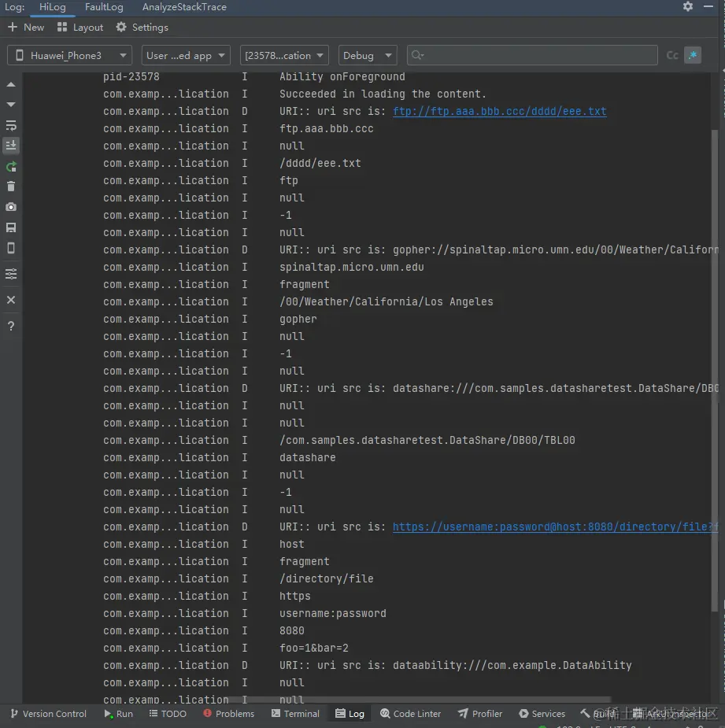
Task: Click the phone device icon in sidebar
Action: tap(11, 249)
